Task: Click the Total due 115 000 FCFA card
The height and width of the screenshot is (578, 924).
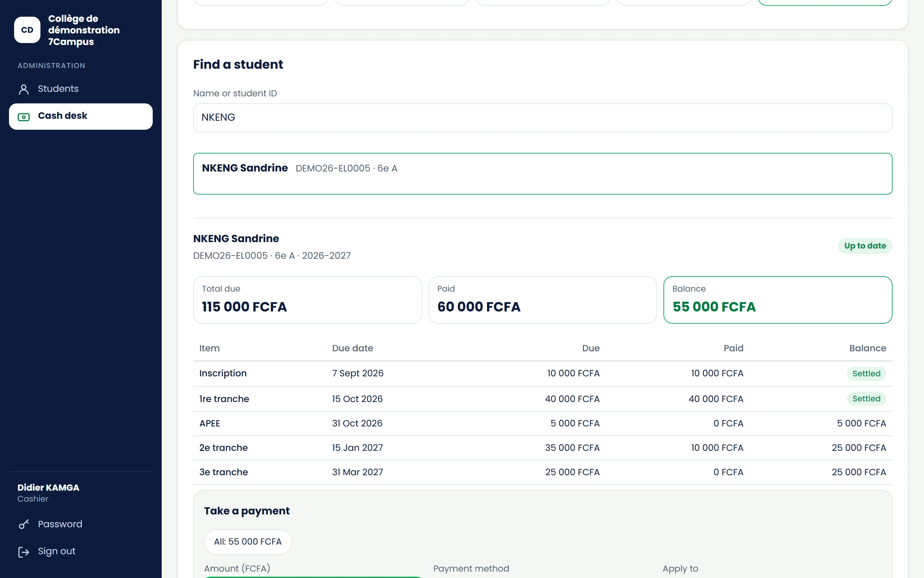Action: pos(307,300)
